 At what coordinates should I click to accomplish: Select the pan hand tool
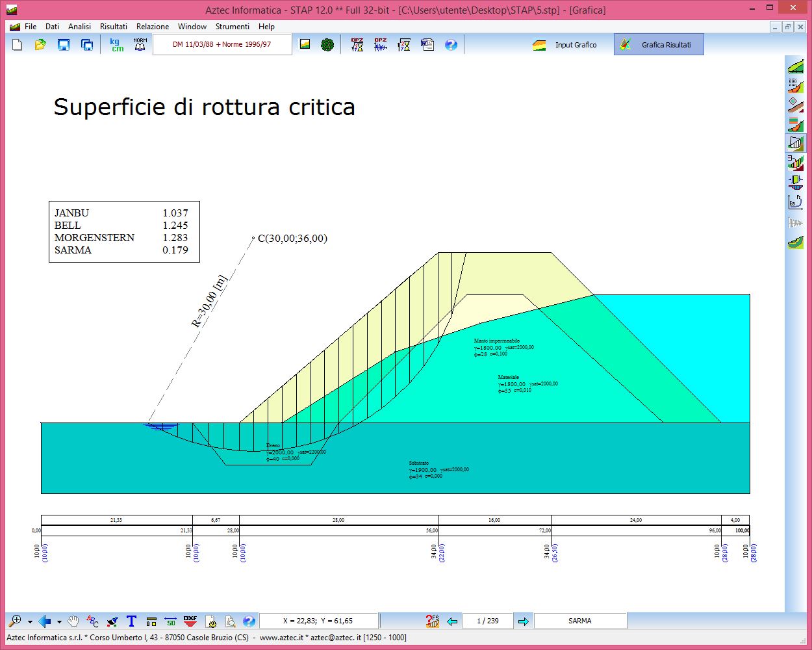(x=73, y=621)
